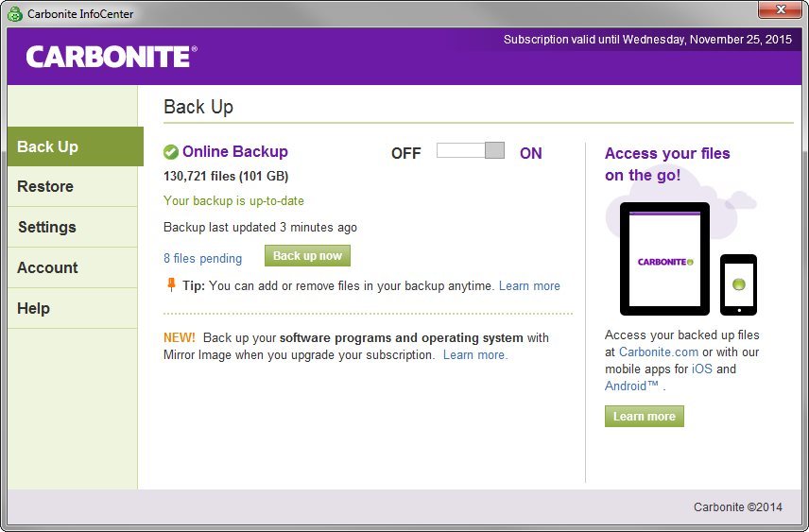The height and width of the screenshot is (532, 809).
Task: Click the Carbonite lock icon in title bar
Action: 14,14
